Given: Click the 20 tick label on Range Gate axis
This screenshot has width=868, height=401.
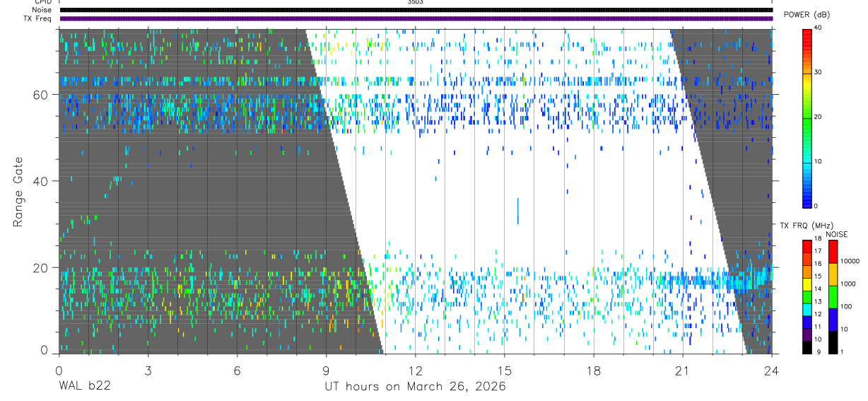Looking at the screenshot, I should 42,267.
